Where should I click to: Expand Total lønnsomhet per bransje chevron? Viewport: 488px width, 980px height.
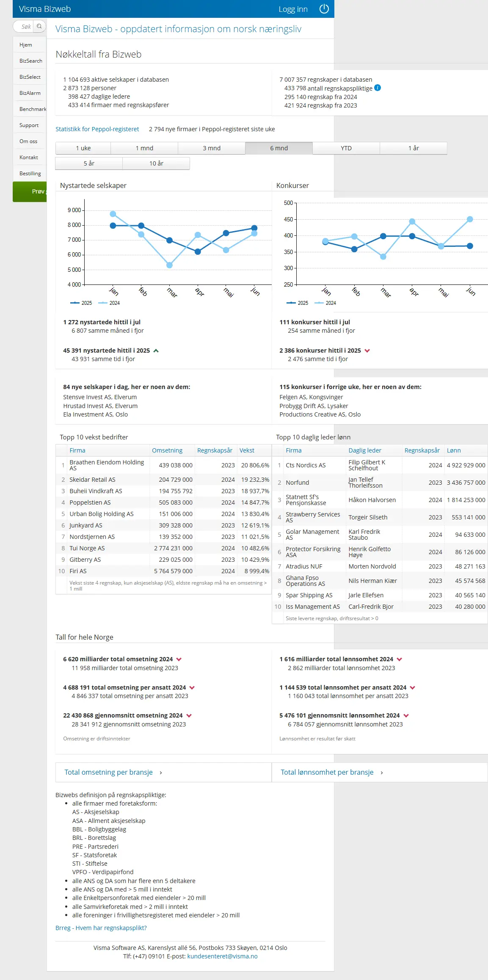point(382,773)
